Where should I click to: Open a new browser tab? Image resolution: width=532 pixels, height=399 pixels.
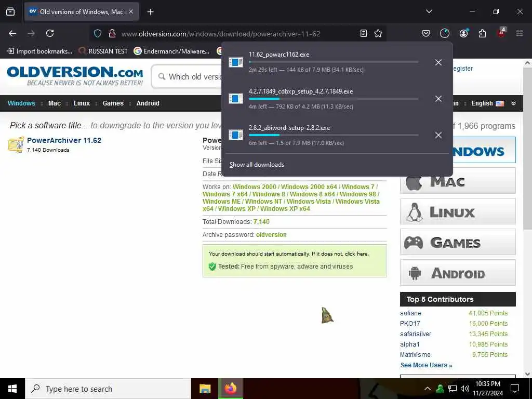pos(150,12)
